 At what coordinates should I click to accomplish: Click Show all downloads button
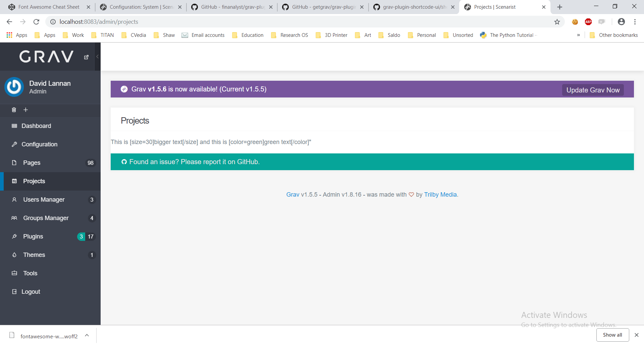(x=612, y=335)
